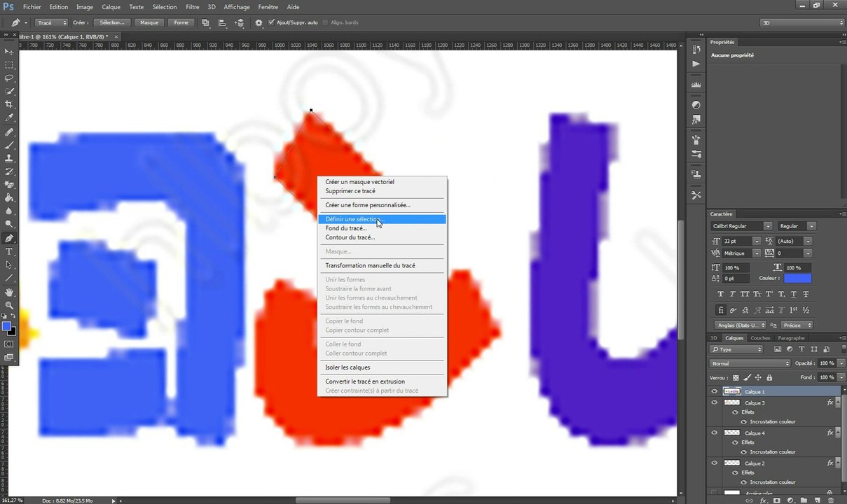Click the blue Couleur text swatch

(x=798, y=279)
